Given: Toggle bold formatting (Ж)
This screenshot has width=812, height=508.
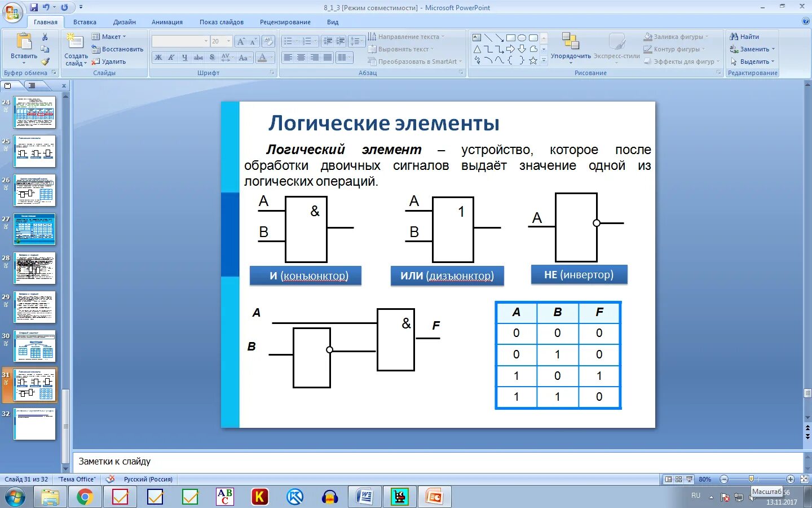Looking at the screenshot, I should point(158,58).
